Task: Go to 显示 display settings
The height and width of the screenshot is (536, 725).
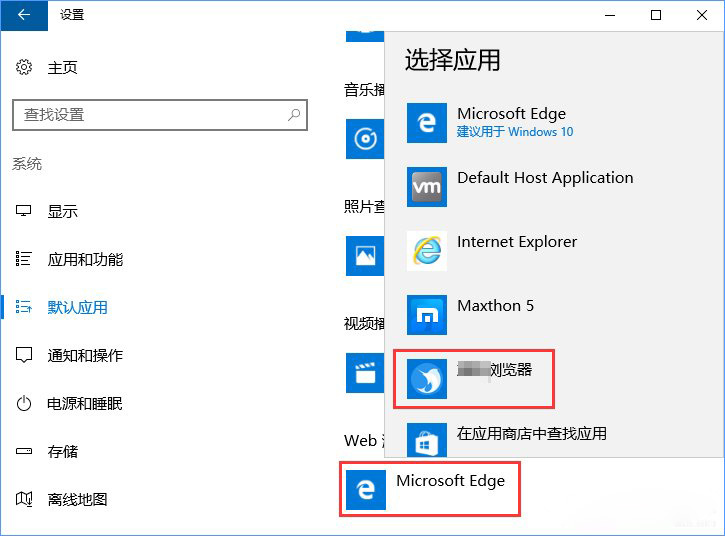Action: (62, 211)
